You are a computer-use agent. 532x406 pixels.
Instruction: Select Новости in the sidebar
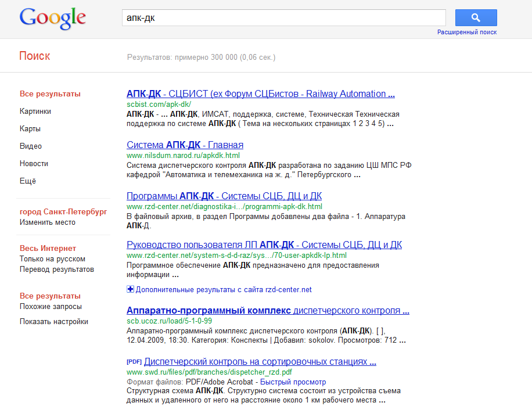[34, 164]
